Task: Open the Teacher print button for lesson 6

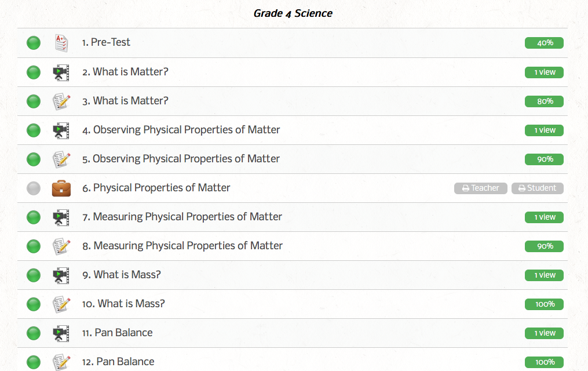Action: pos(480,188)
